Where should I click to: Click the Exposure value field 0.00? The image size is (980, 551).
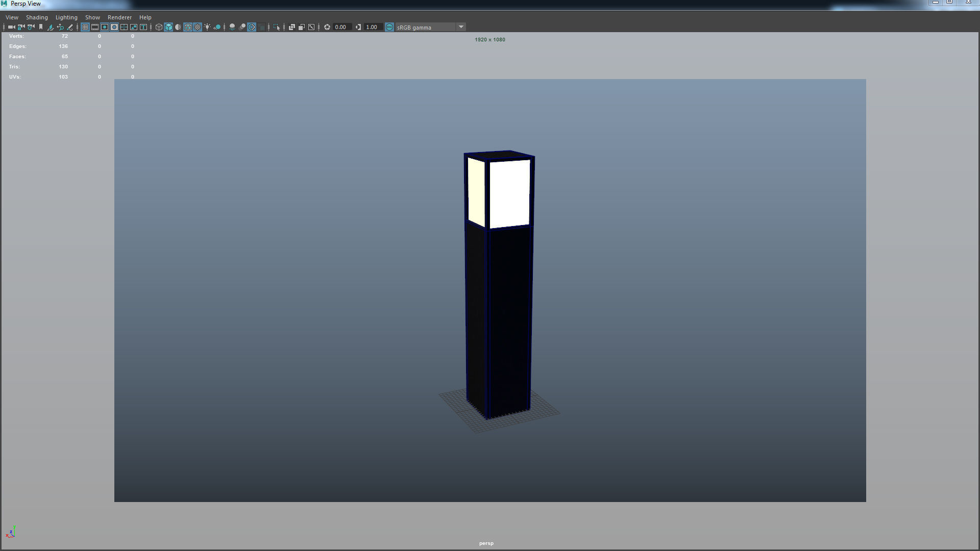341,27
